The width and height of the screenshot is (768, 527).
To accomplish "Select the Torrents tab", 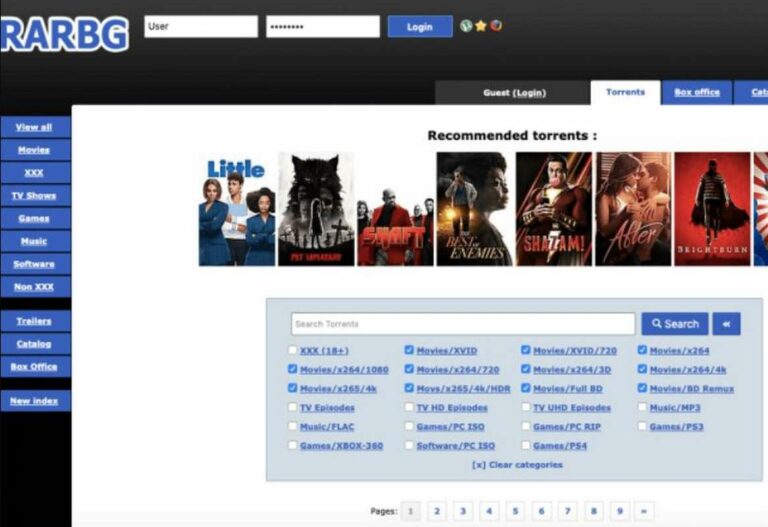I will click(x=625, y=93).
